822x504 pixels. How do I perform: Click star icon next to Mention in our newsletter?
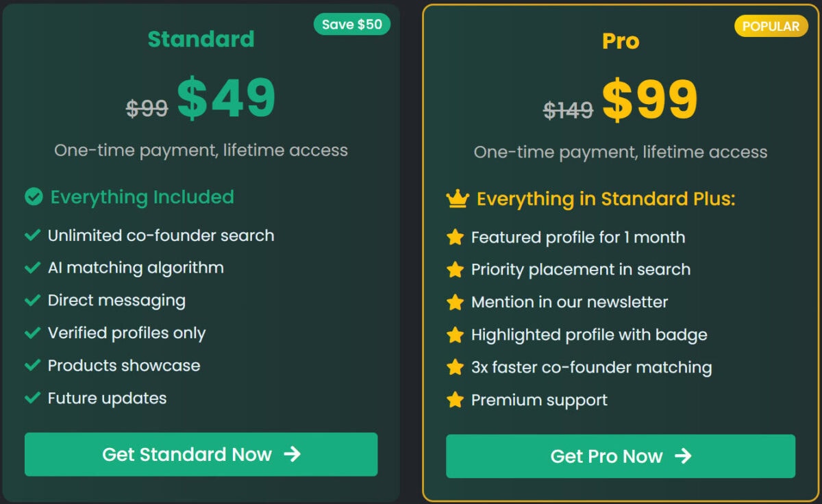(455, 302)
